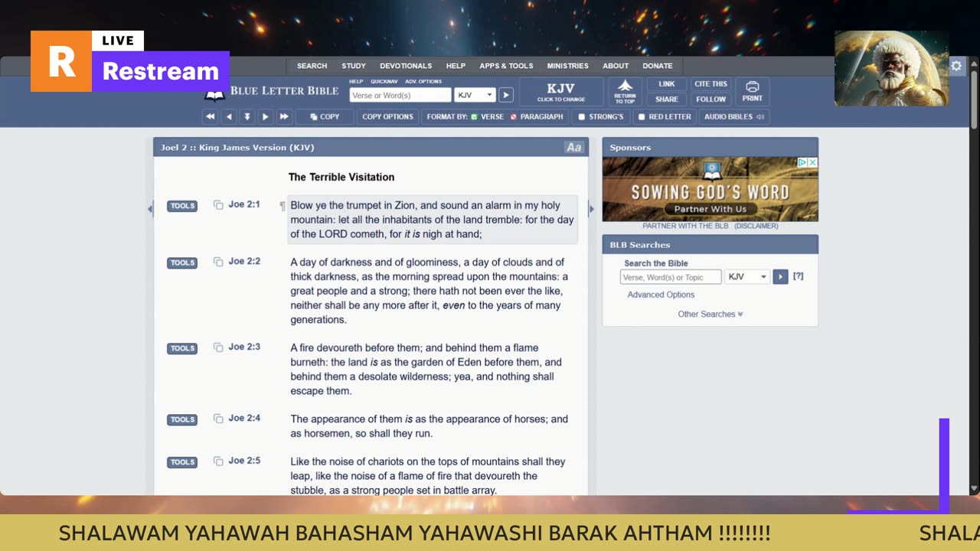The width and height of the screenshot is (980, 551).
Task: Go to next book double-arrow icon
Action: (x=284, y=117)
